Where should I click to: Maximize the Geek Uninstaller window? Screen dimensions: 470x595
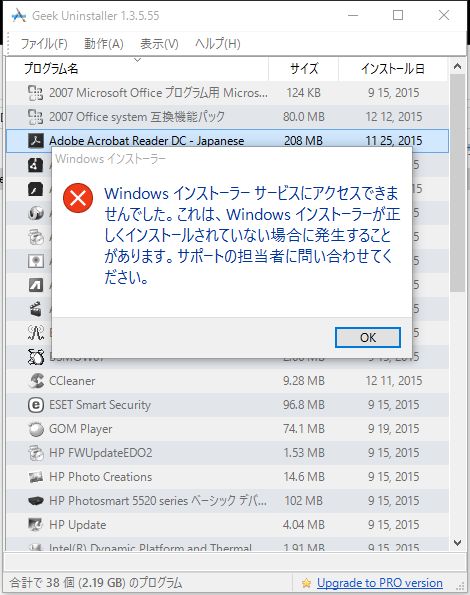tap(398, 16)
